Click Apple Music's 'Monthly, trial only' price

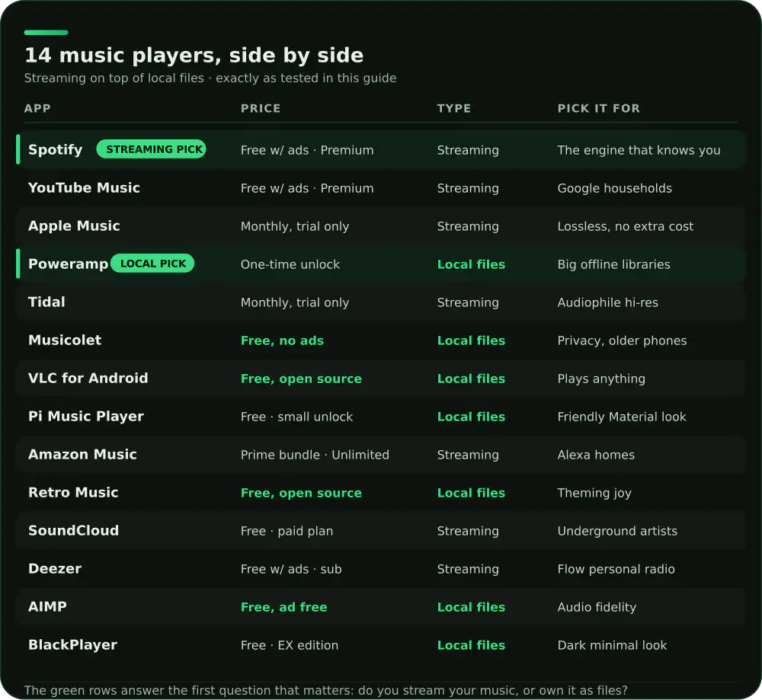(295, 226)
